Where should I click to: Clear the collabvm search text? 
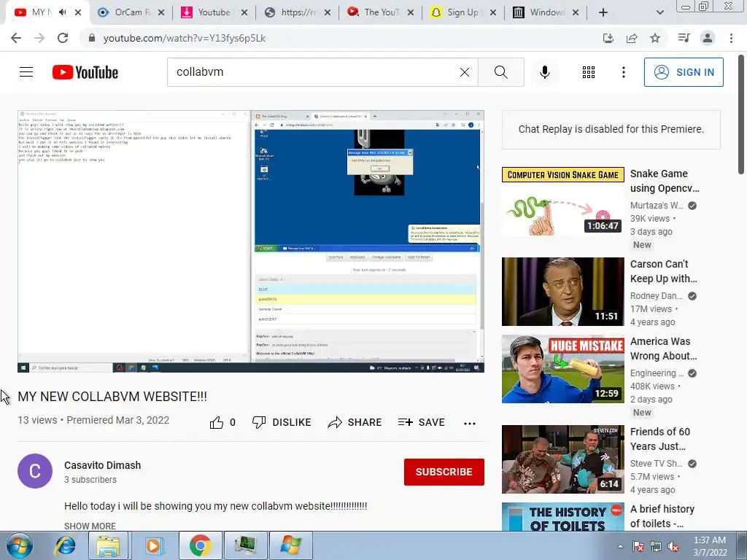pyautogui.click(x=465, y=72)
